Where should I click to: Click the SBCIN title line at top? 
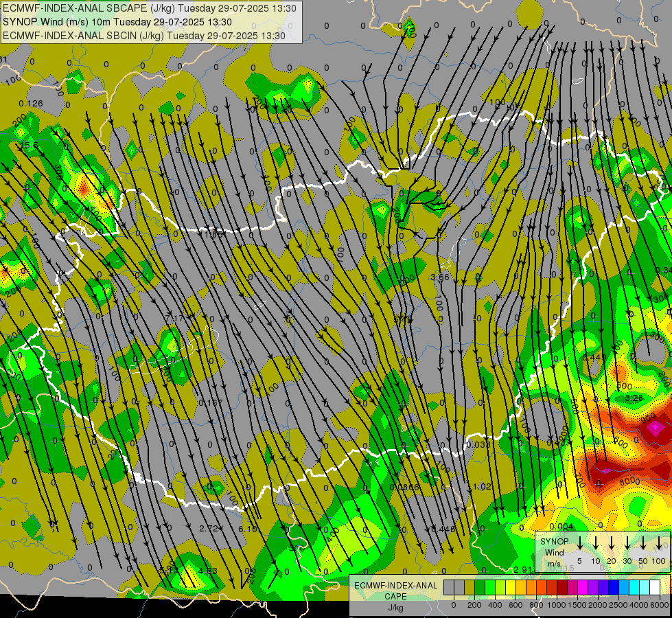(144, 36)
